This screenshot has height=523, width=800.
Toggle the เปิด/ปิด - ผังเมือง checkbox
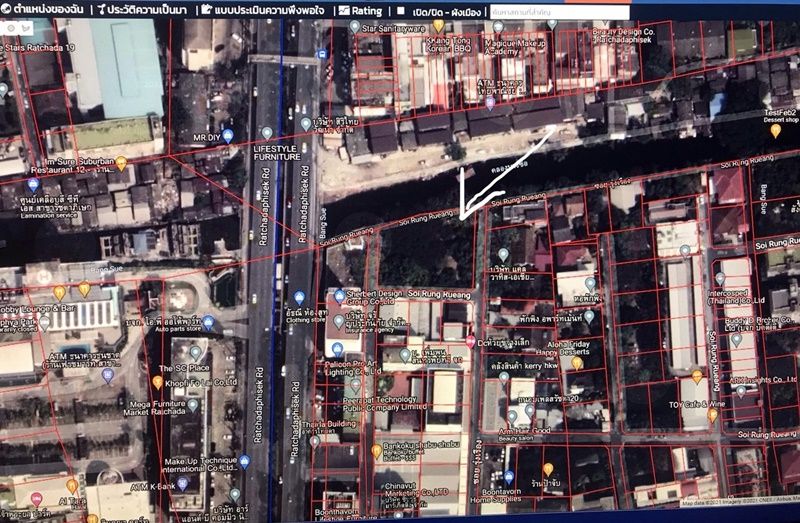400,10
